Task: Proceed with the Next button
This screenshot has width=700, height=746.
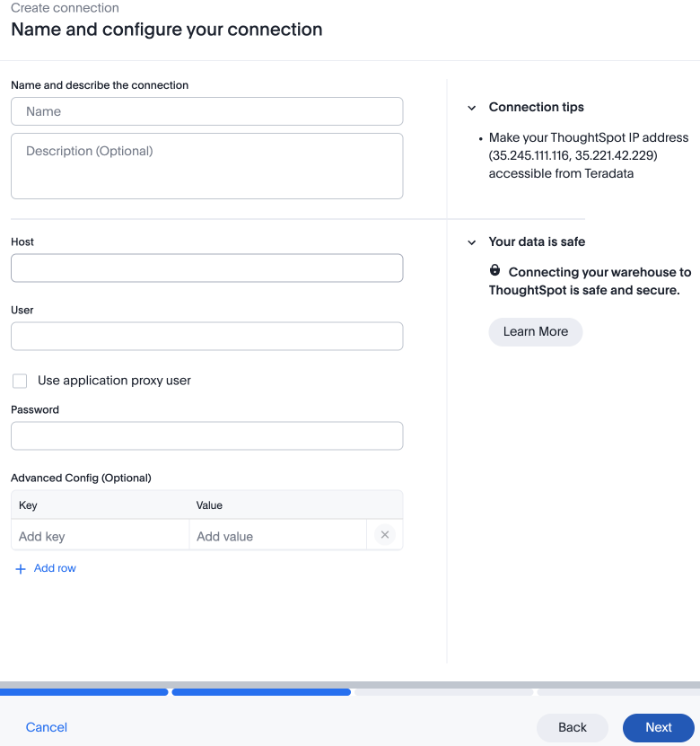Action: tap(658, 727)
